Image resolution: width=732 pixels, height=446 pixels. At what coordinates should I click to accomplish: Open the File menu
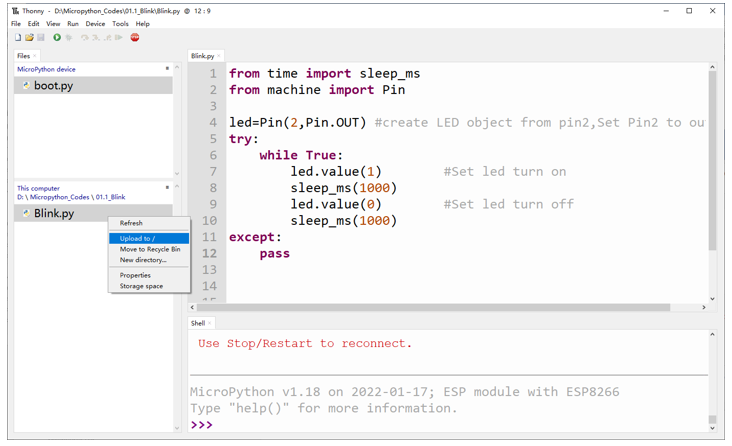[16, 23]
